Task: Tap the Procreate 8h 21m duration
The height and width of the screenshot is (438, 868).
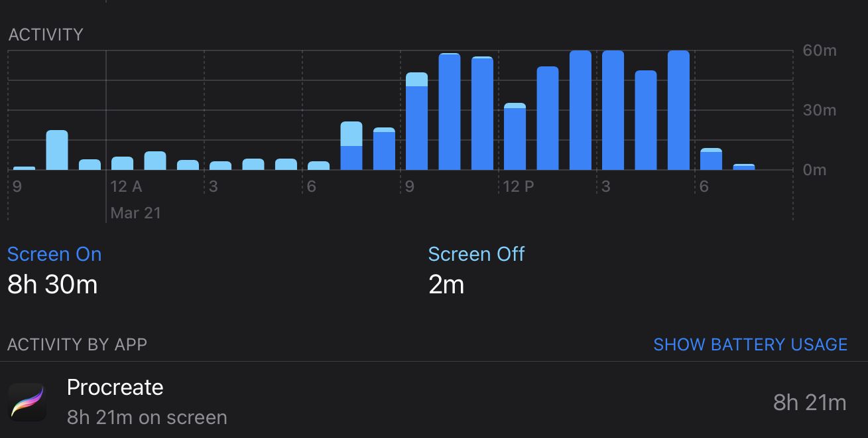Action: (x=810, y=402)
